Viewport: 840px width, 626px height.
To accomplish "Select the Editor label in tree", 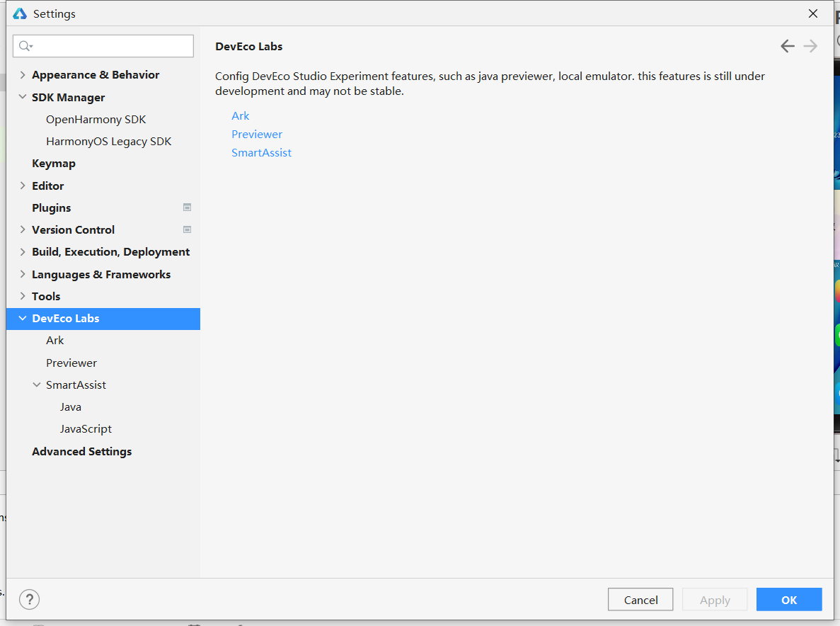I will [47, 186].
